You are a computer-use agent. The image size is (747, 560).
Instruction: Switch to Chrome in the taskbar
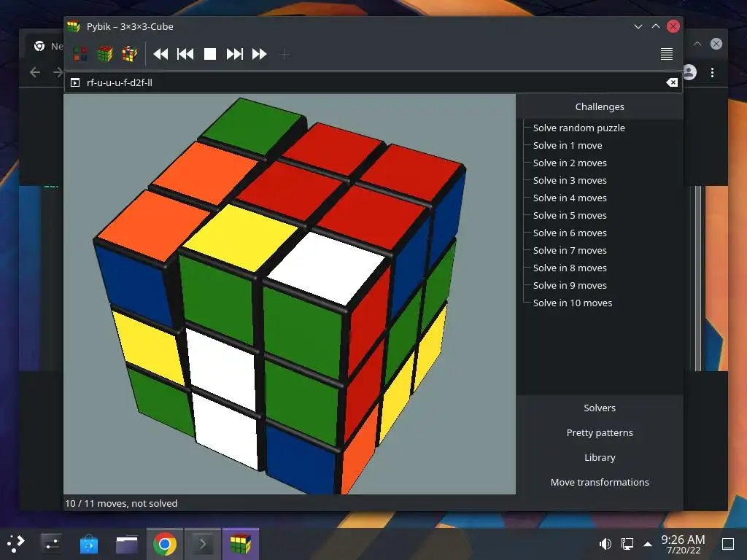click(164, 544)
